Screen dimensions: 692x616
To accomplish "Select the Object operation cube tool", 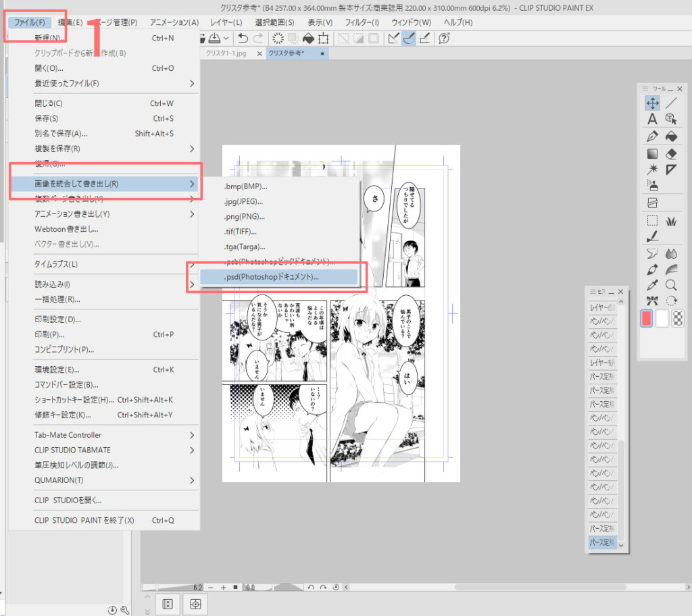I will (671, 119).
